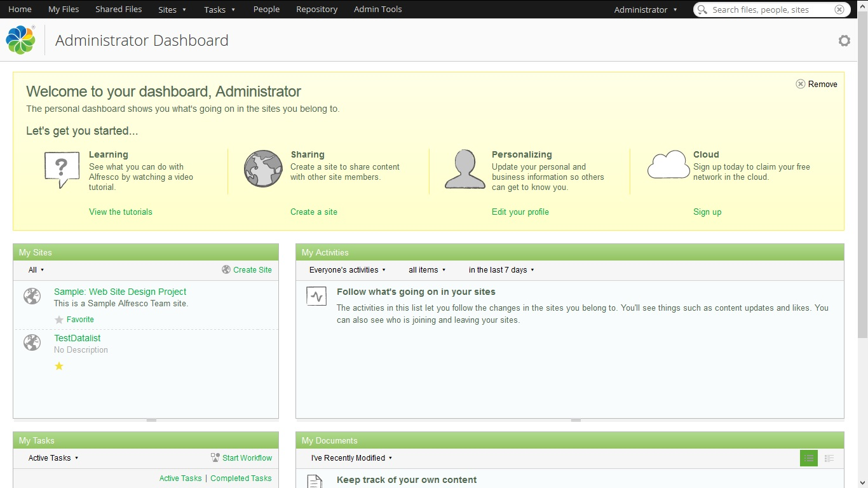Switch My Documents to simple list view
This screenshot has height=488, width=868.
809,458
